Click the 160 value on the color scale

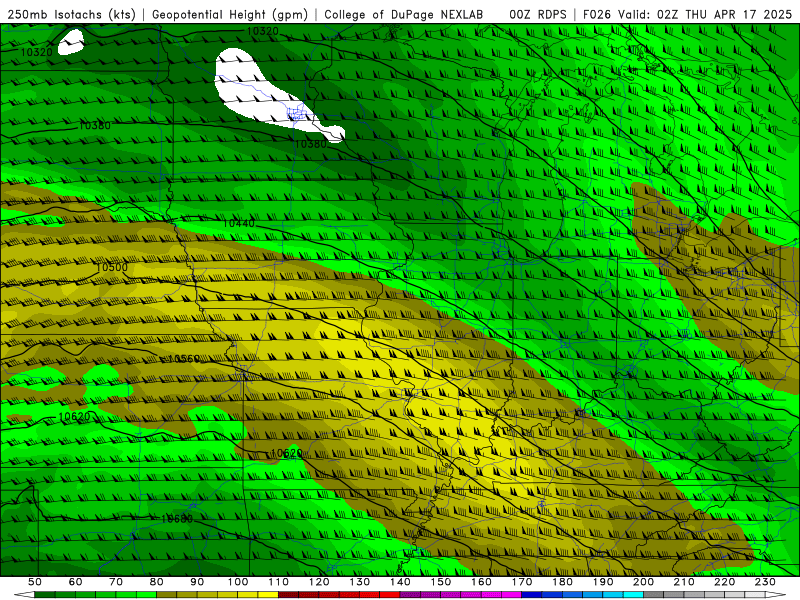coord(482,582)
